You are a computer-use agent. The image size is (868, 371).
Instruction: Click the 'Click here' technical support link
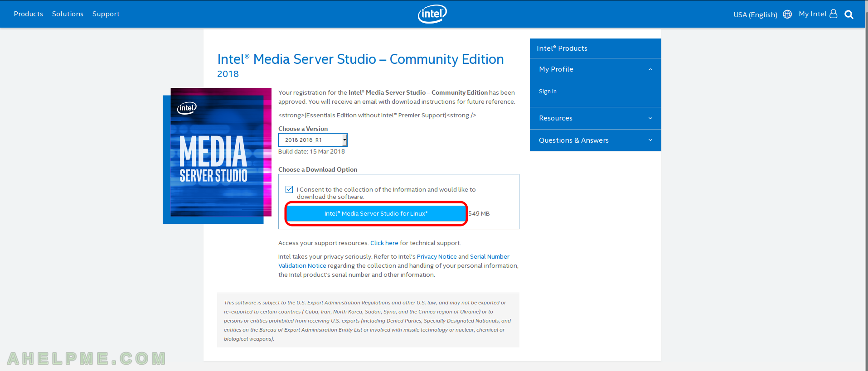point(384,243)
